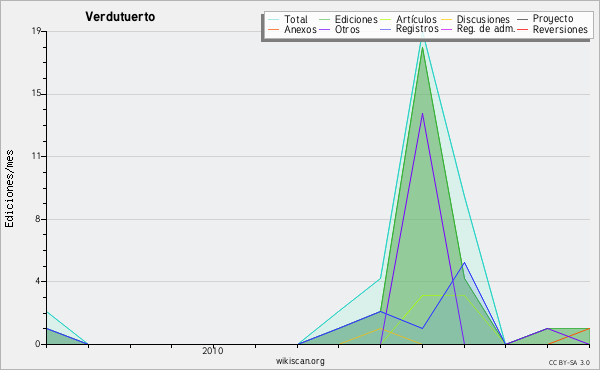This screenshot has width=600, height=370.
Task: Click the Proyecto legend label
Action: pyautogui.click(x=553, y=19)
